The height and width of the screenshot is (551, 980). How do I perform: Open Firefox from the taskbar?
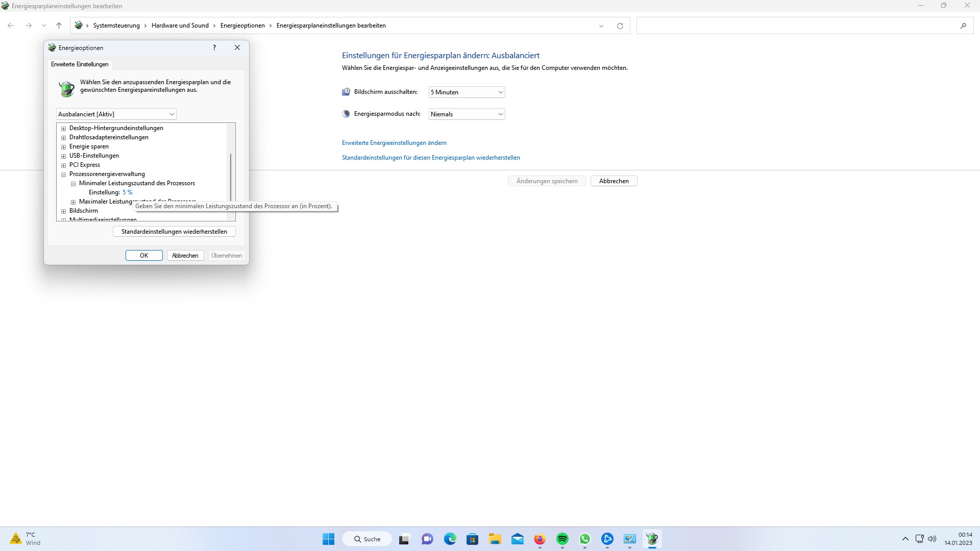tap(540, 539)
